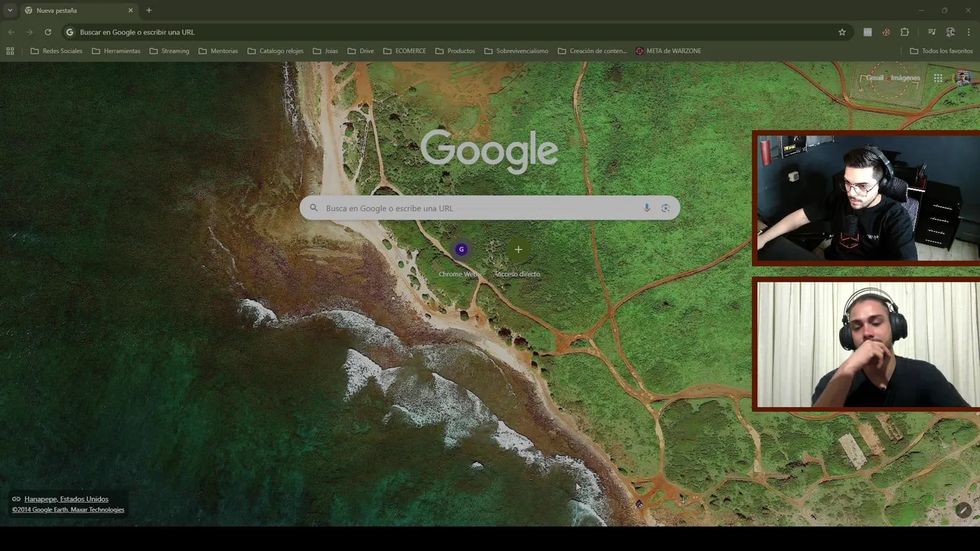Open the media controls icon
The width and height of the screenshot is (980, 551).
click(932, 32)
